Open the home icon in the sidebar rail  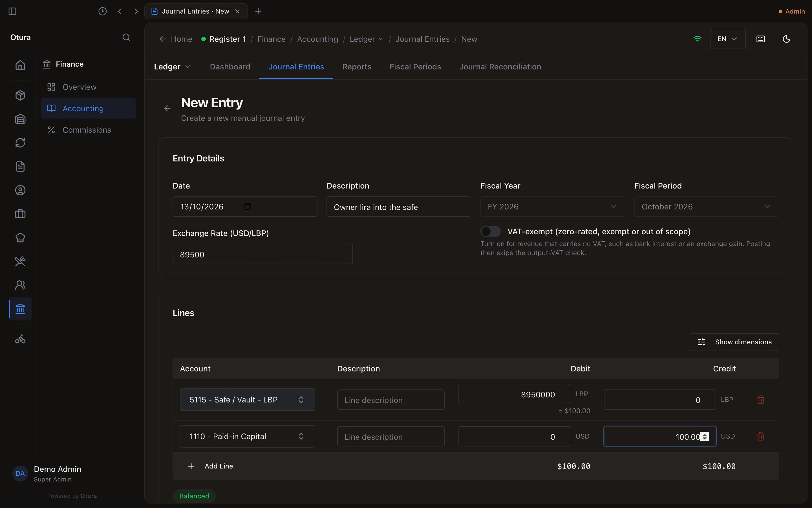20,65
